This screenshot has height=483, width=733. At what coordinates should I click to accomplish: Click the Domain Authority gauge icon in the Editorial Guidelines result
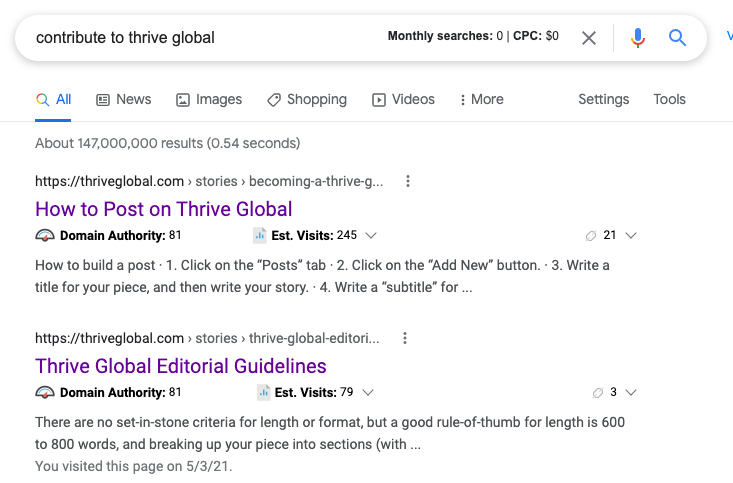[45, 392]
